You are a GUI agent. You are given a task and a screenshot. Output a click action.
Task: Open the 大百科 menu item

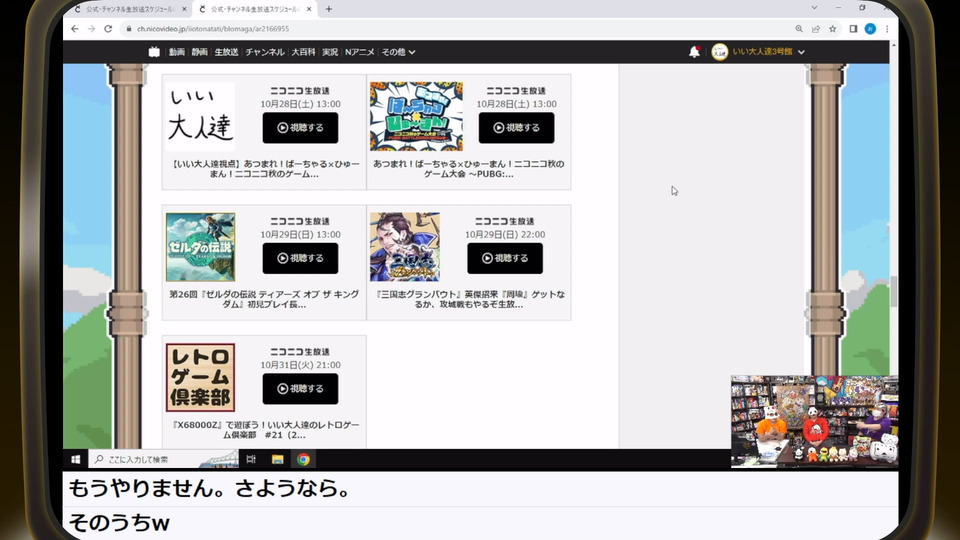[303, 52]
